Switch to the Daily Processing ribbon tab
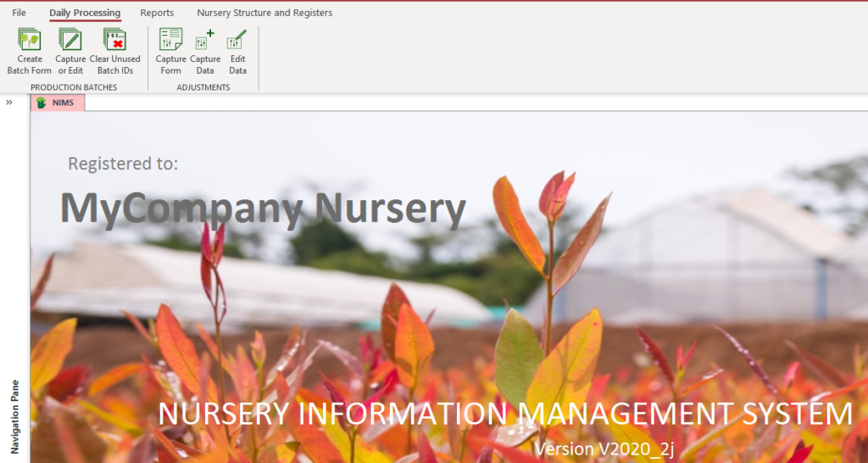 85,13
